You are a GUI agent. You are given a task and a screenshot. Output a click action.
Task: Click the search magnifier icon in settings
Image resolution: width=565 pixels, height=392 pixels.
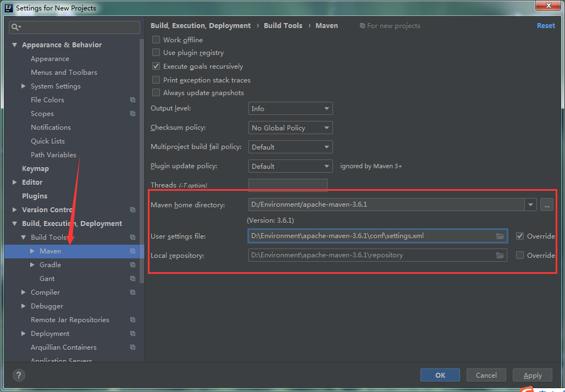[16, 27]
